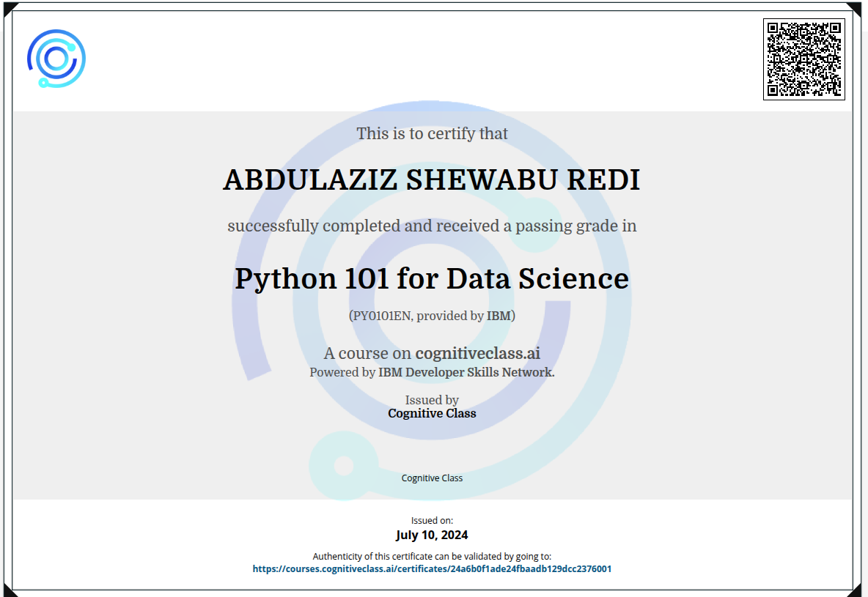Click the 'Issued on:' label
Screen dimensions: 868x597
(x=432, y=521)
